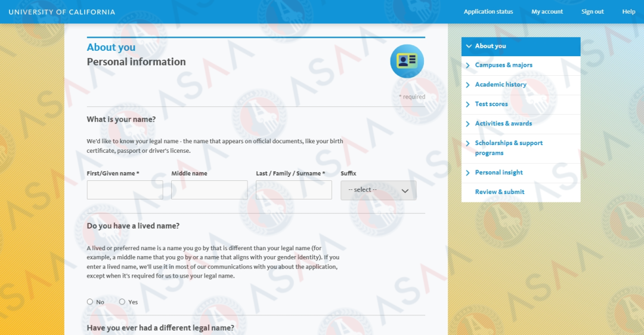644x335 pixels.
Task: Click the chevron beside Scholarships & support programs
Action: coord(468,143)
